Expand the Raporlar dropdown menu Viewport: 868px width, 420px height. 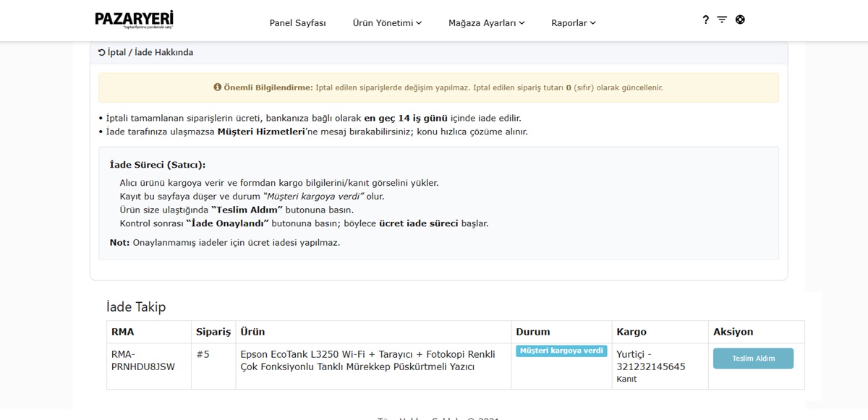(573, 23)
